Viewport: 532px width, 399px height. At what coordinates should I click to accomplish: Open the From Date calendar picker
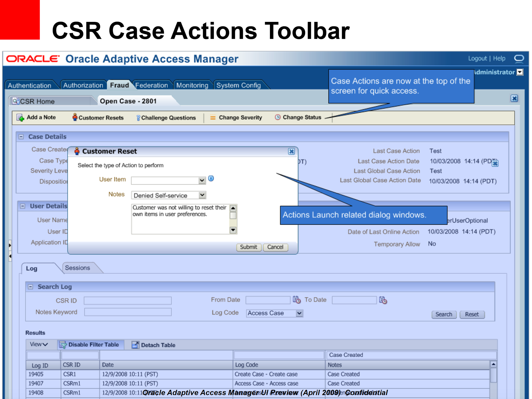click(x=297, y=300)
